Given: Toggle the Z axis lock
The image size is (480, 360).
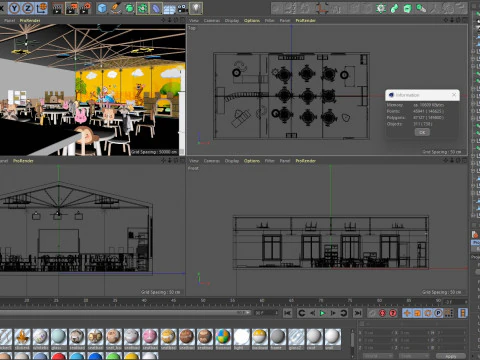Looking at the screenshot, I should 27,8.
